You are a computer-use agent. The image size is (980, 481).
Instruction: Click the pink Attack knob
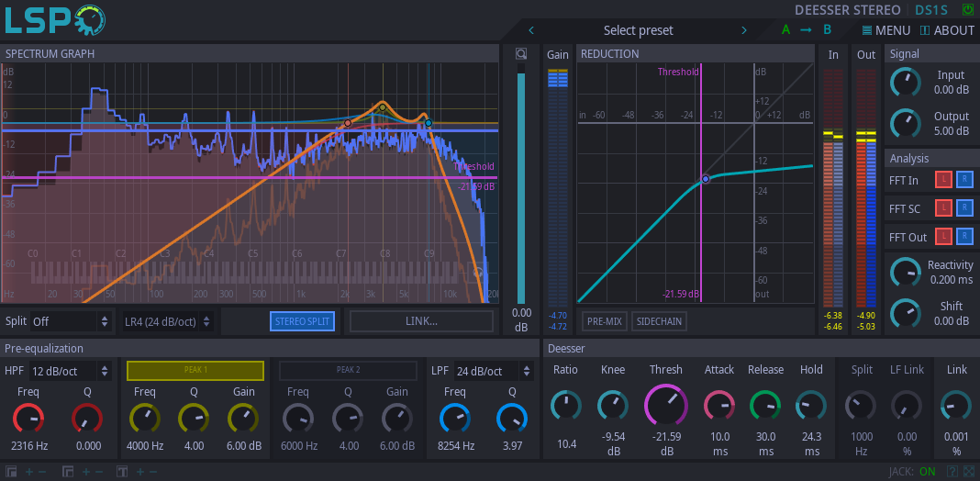[719, 406]
